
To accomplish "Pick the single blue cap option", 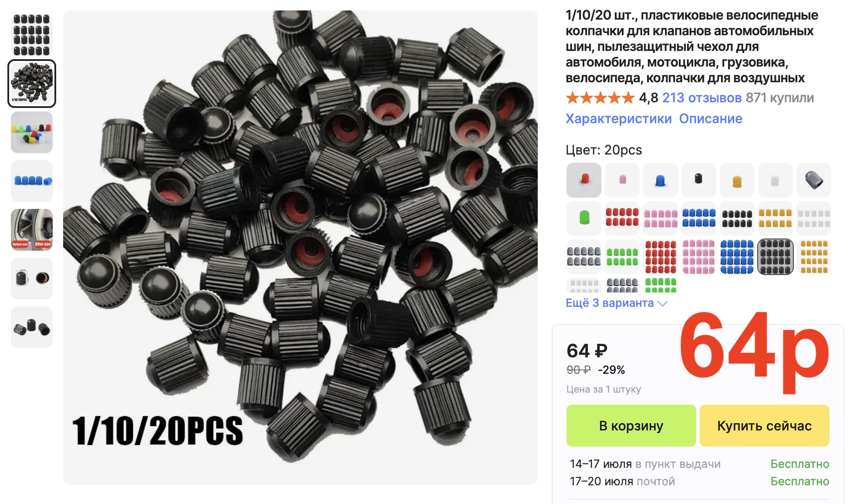I will pos(660,180).
